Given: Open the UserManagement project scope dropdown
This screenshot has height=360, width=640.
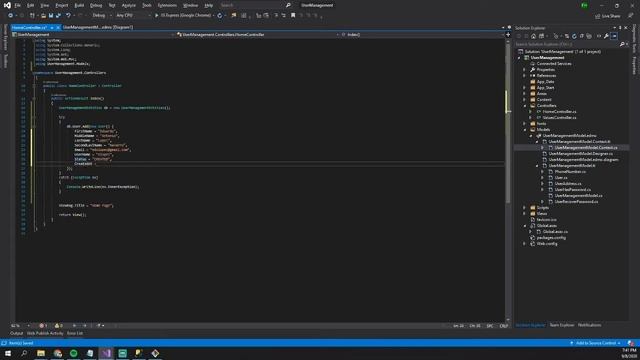Looking at the screenshot, I should (94, 35).
